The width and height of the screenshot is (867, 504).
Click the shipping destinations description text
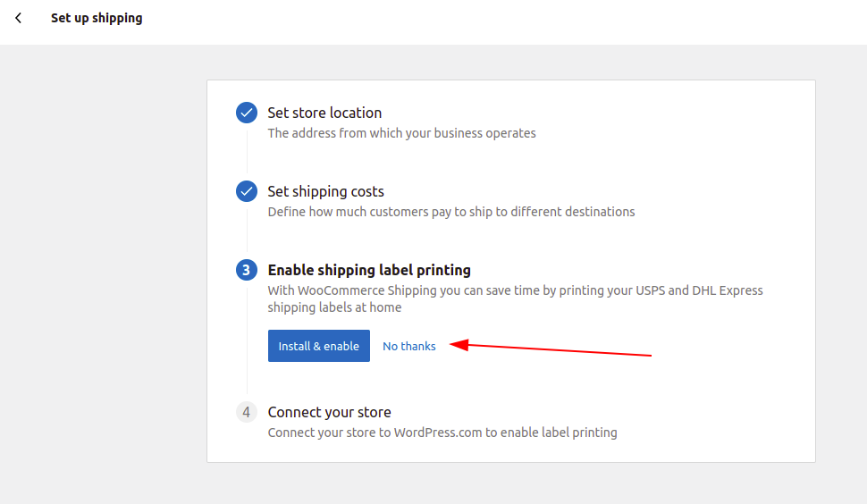(451, 212)
